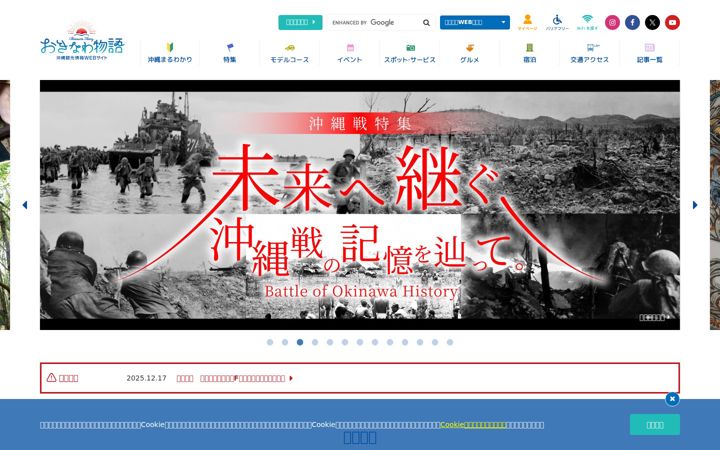Click the partially visible slide on right edge
Screen dimensions: 720x450
715,205
